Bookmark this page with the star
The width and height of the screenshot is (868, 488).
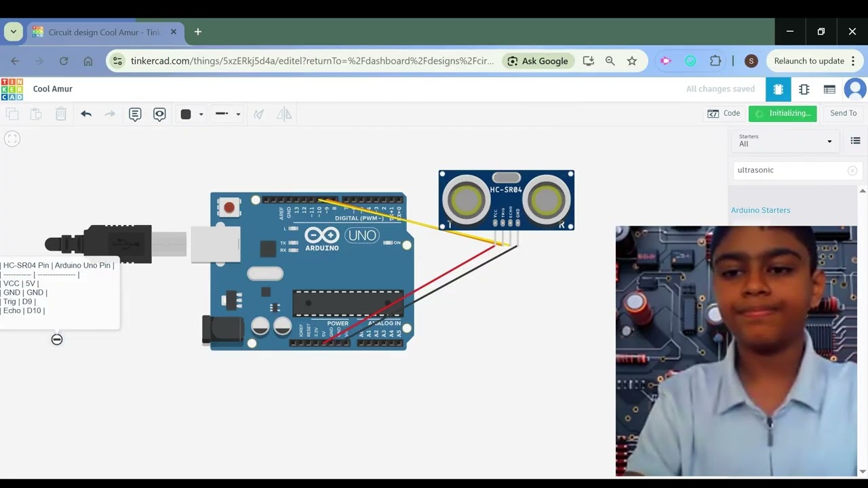(x=632, y=61)
